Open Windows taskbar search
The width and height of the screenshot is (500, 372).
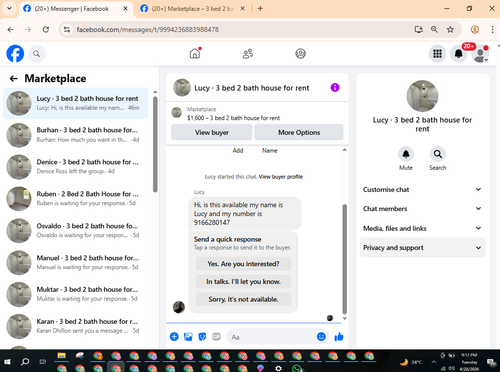[x=25, y=361]
